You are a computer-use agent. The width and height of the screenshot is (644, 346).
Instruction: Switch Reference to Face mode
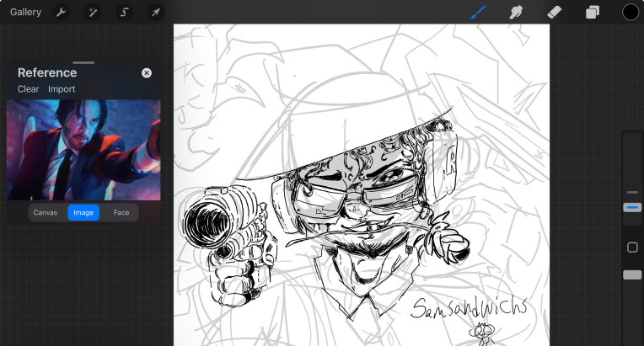coord(121,212)
